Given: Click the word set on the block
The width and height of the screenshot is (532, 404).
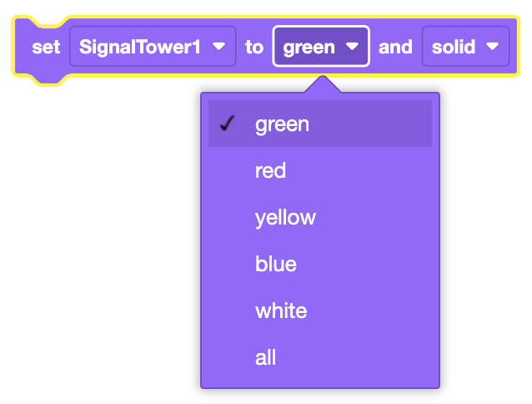Looking at the screenshot, I should pyautogui.click(x=46, y=47).
